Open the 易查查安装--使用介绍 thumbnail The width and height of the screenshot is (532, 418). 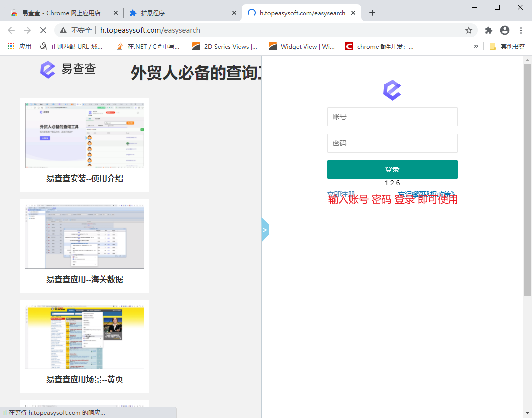84,135
